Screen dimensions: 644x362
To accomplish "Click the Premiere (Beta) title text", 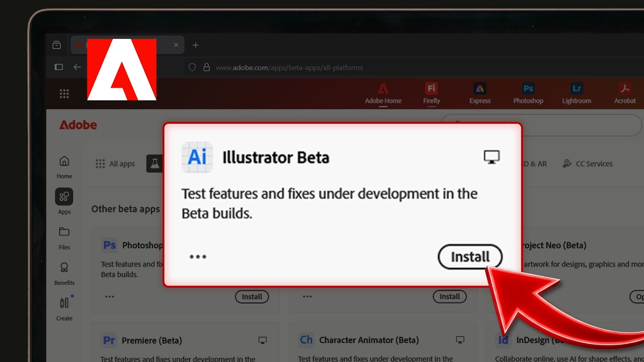I will click(151, 340).
